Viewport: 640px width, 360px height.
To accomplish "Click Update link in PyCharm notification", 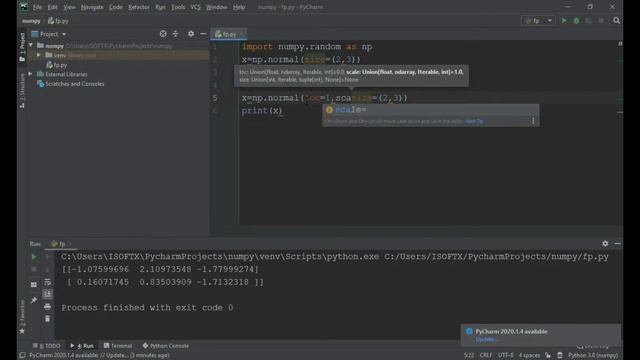I will coord(486,339).
